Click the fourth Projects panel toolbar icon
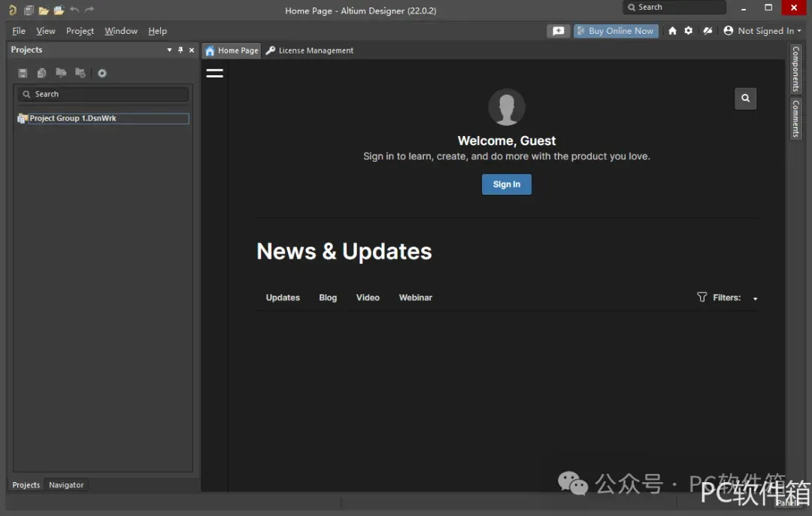Screen dimensions: 812x516 pyautogui.click(x=80, y=72)
